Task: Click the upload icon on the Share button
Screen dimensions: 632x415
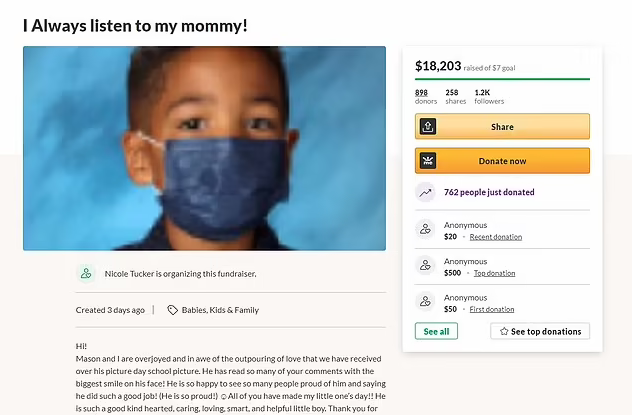Action: tap(428, 127)
